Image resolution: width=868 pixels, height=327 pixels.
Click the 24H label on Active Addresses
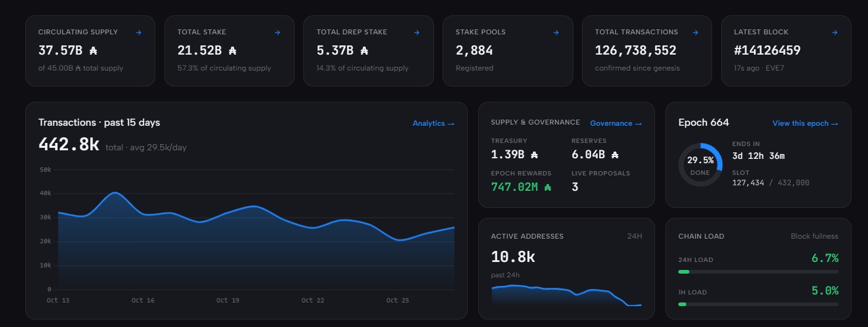coord(635,236)
